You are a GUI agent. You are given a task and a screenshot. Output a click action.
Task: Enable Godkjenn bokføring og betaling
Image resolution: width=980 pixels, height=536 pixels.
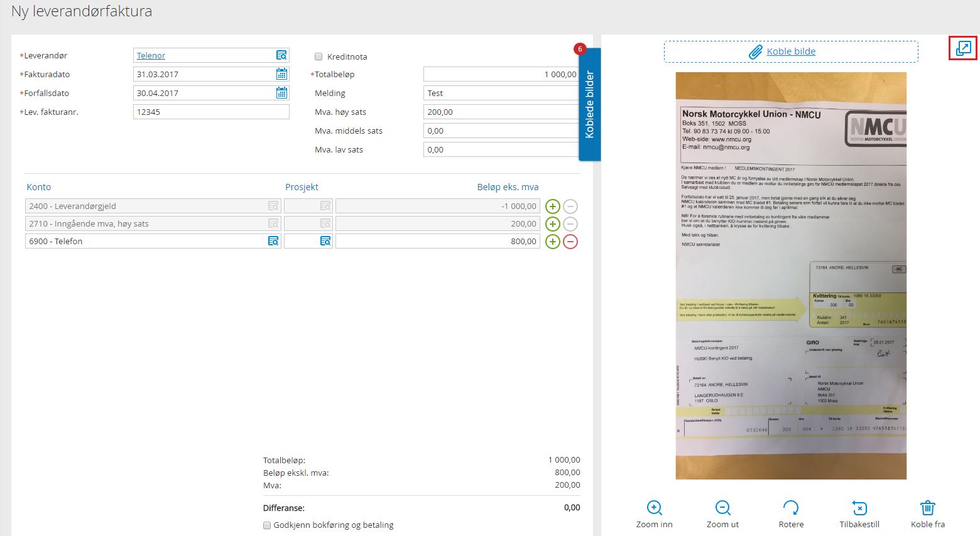coord(267,525)
